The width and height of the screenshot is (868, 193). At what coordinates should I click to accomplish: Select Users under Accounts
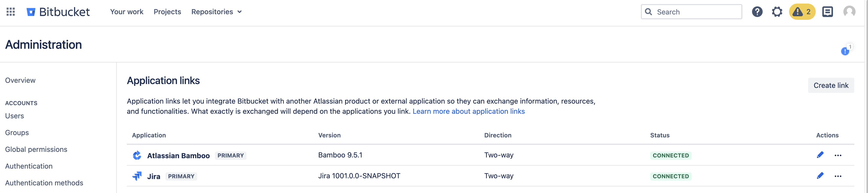(14, 116)
